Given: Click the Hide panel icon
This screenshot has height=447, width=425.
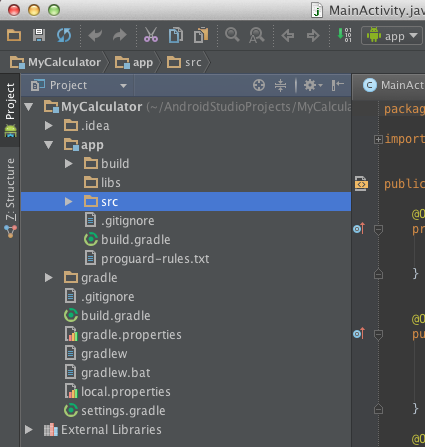Looking at the screenshot, I should [337, 85].
